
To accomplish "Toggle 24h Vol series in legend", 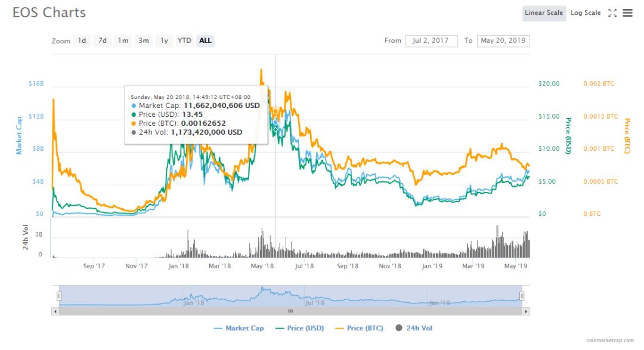I will pyautogui.click(x=414, y=328).
